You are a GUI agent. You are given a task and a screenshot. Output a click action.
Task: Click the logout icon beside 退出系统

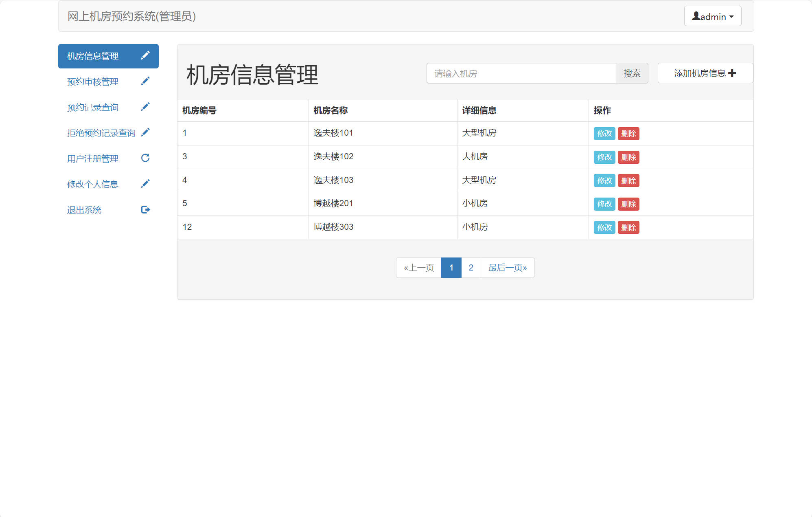145,209
